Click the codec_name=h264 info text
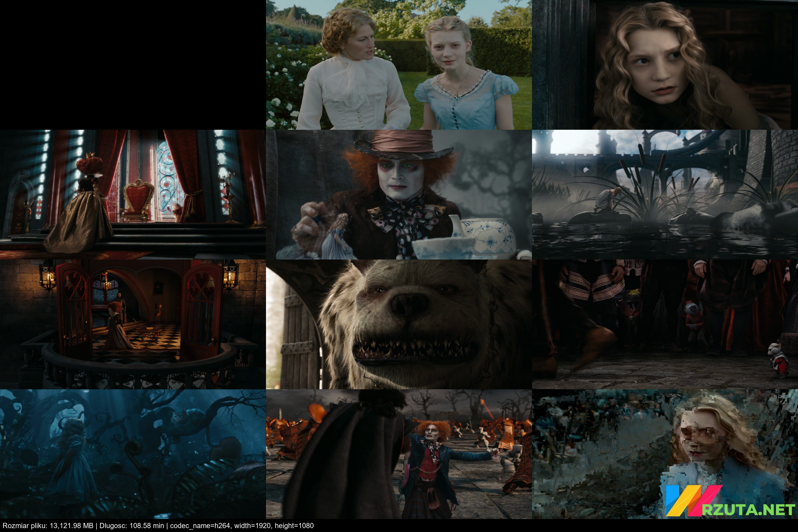The width and height of the screenshot is (798, 532). point(200,526)
